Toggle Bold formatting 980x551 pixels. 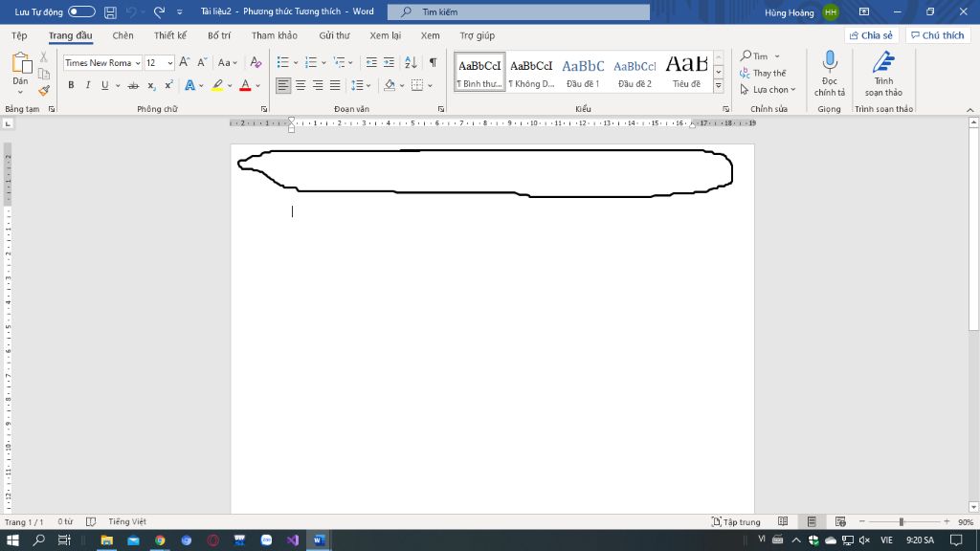[x=71, y=85]
